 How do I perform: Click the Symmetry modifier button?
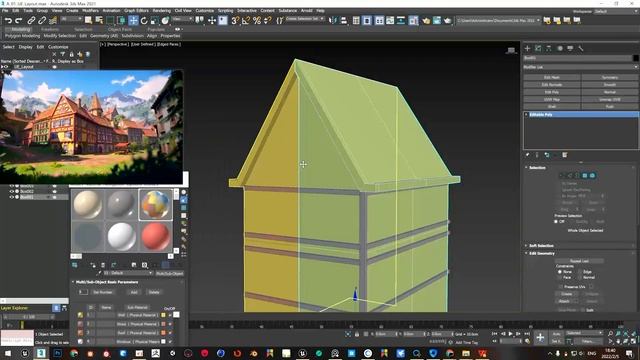pyautogui.click(x=610, y=77)
